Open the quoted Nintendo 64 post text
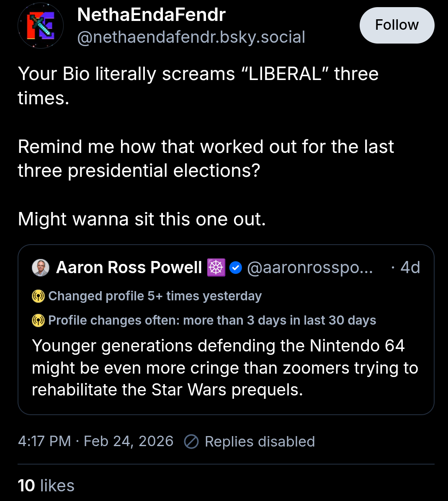 (x=225, y=368)
